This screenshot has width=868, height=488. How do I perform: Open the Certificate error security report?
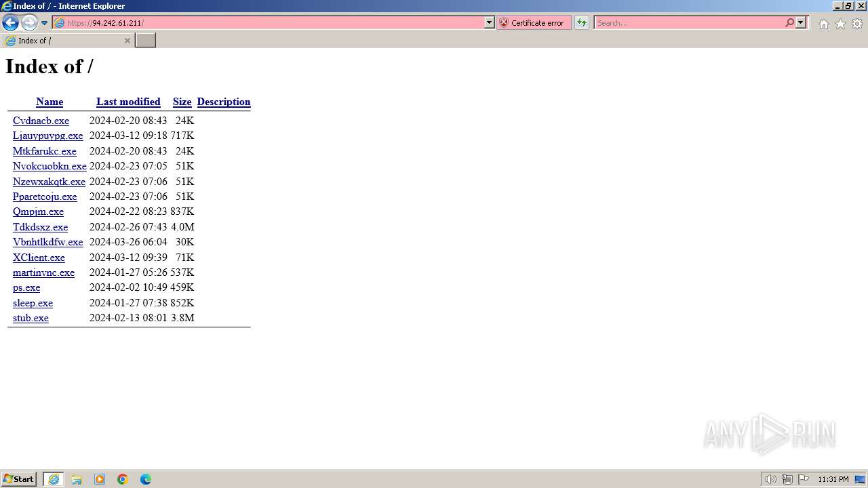[534, 23]
